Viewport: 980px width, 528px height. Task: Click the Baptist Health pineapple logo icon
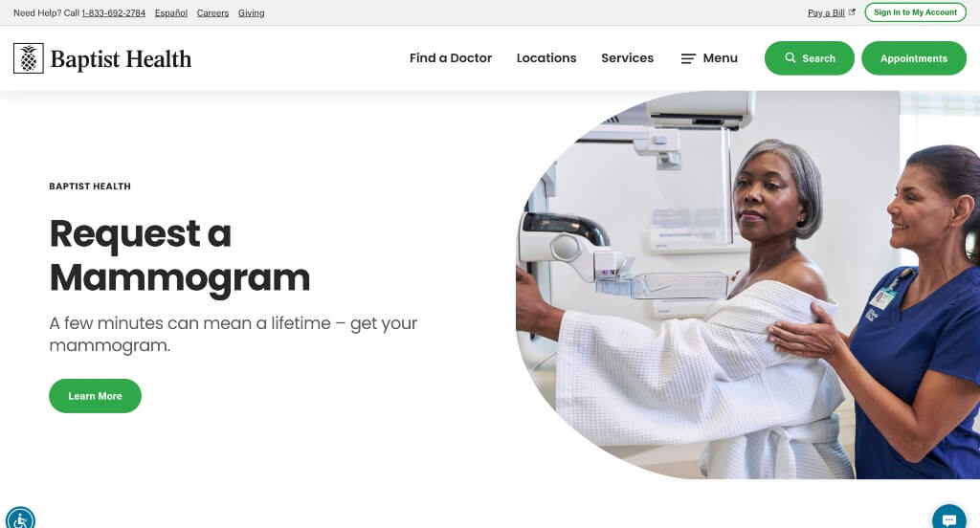pyautogui.click(x=28, y=58)
